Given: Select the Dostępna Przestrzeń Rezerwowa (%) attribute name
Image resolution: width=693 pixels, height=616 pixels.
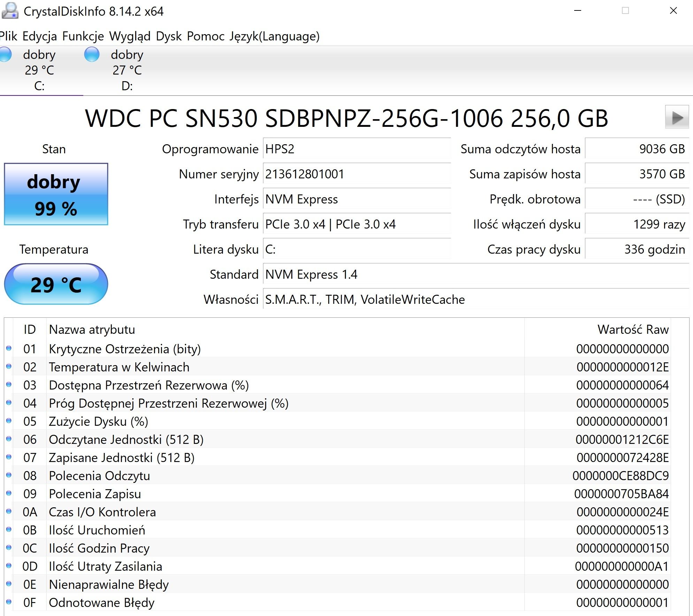Looking at the screenshot, I should coord(149,385).
